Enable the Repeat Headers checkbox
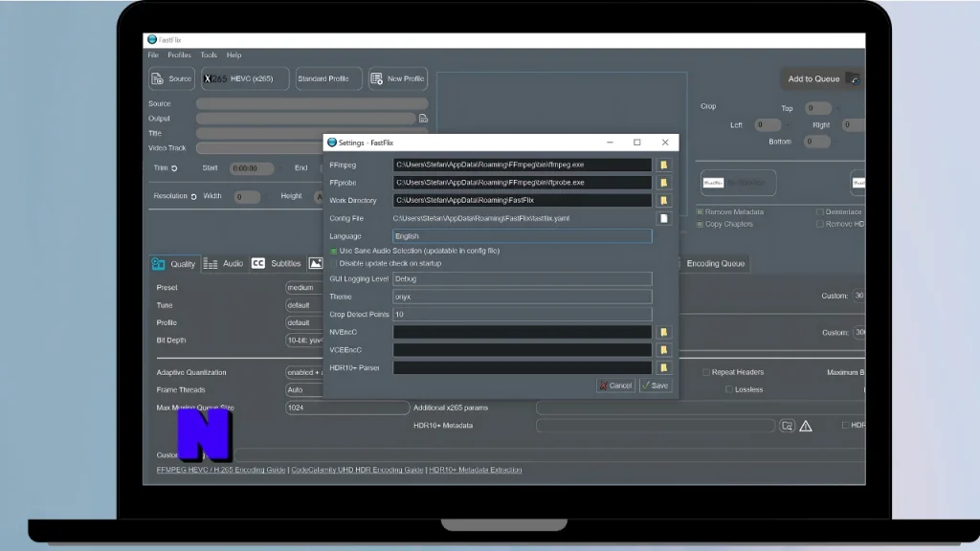Screen dimensions: 980x551 tap(706, 372)
